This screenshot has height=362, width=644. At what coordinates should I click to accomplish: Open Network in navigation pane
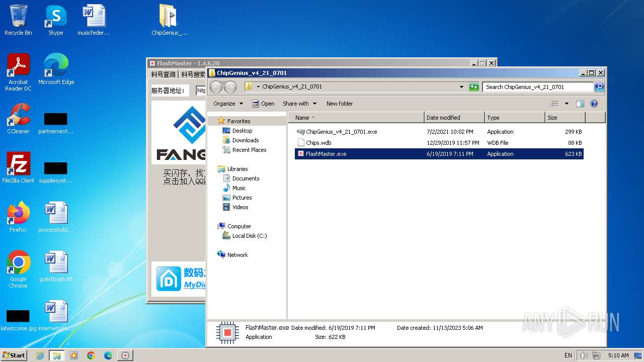(237, 255)
